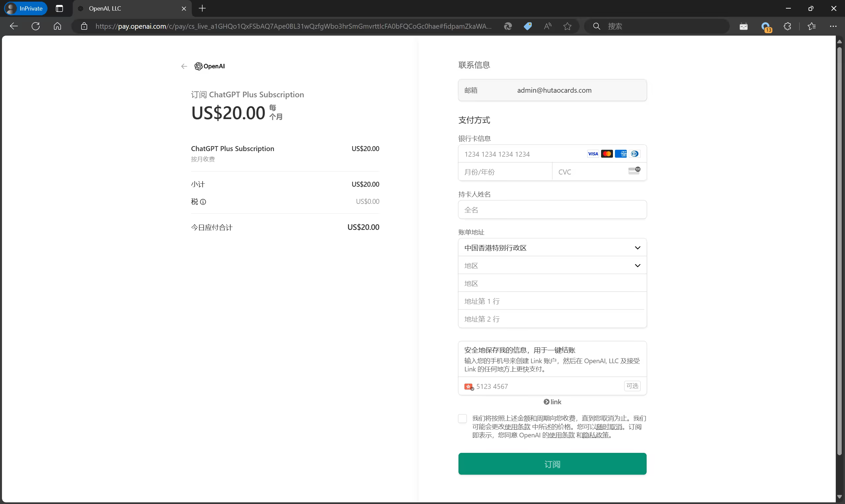845x504 pixels.
Task: Open Read Aloud from the address bar
Action: [547, 26]
